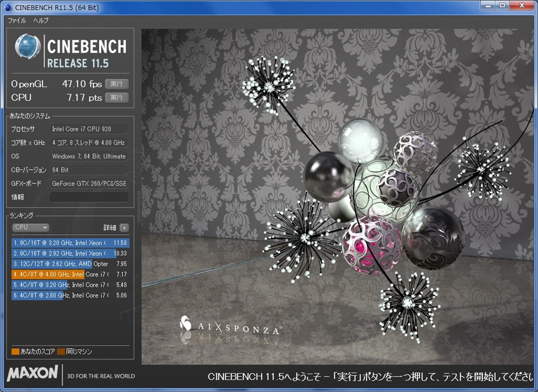Run the OpenGL test with 実行 button

coord(117,84)
